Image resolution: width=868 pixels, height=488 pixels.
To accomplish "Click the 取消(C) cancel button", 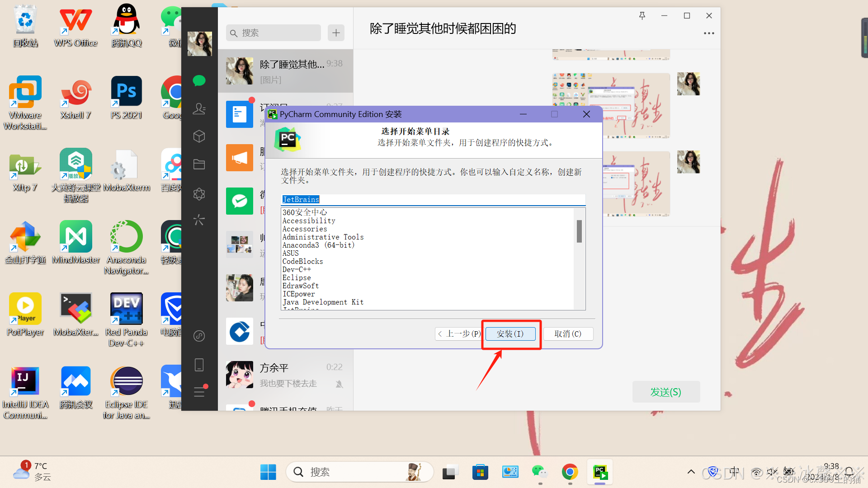I will (x=568, y=334).
